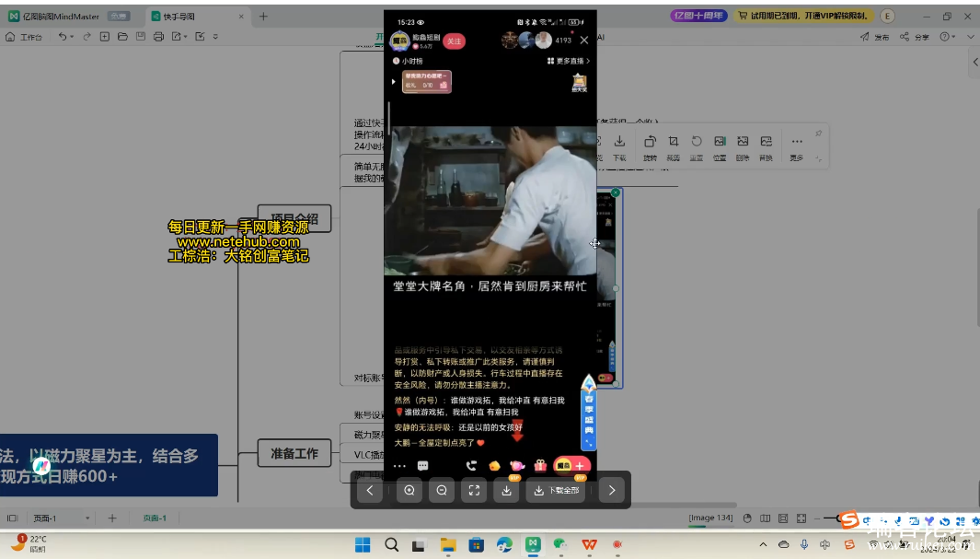Download the current preview image
Image resolution: width=980 pixels, height=559 pixels.
tap(507, 491)
